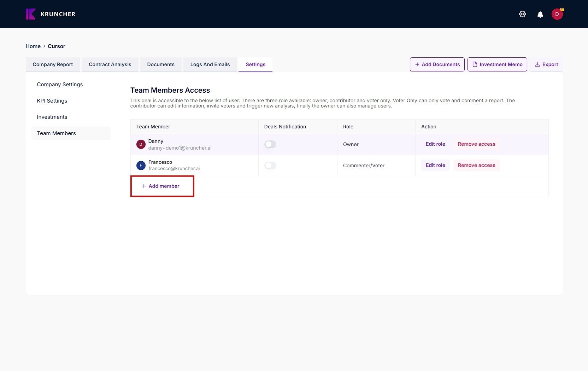Image resolution: width=588 pixels, height=371 pixels.
Task: Click Francesco's avatar in team table
Action: coord(141,165)
